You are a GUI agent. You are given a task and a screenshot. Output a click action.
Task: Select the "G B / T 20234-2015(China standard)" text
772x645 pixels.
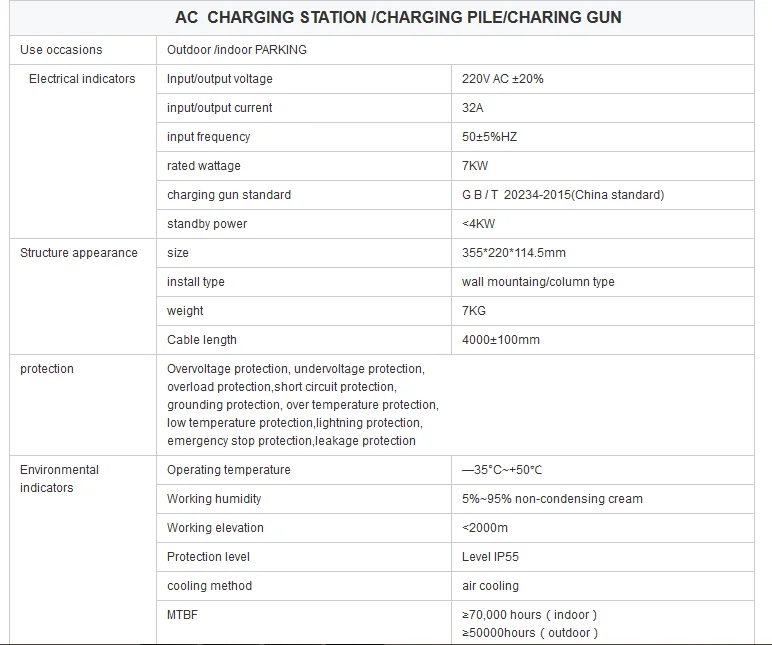[x=563, y=195]
